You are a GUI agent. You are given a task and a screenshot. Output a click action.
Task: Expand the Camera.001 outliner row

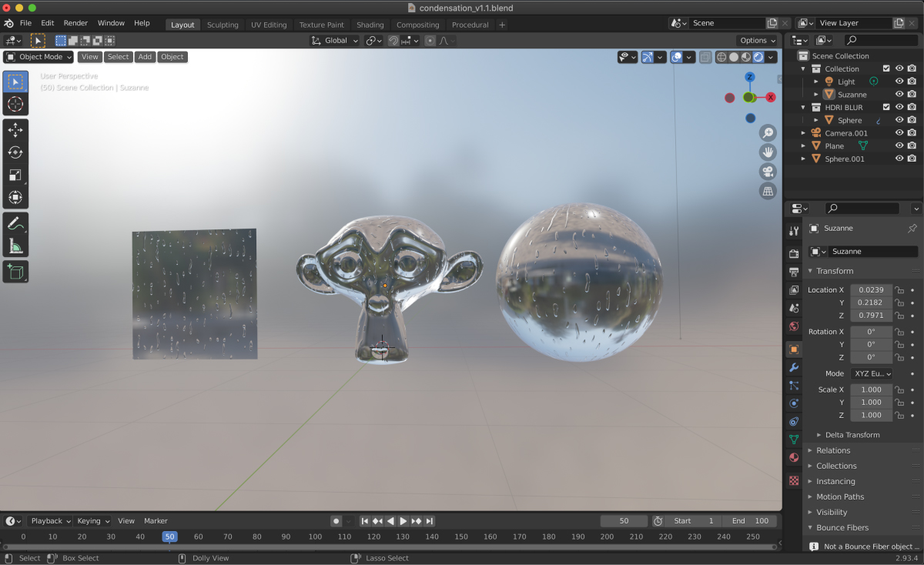click(x=803, y=133)
